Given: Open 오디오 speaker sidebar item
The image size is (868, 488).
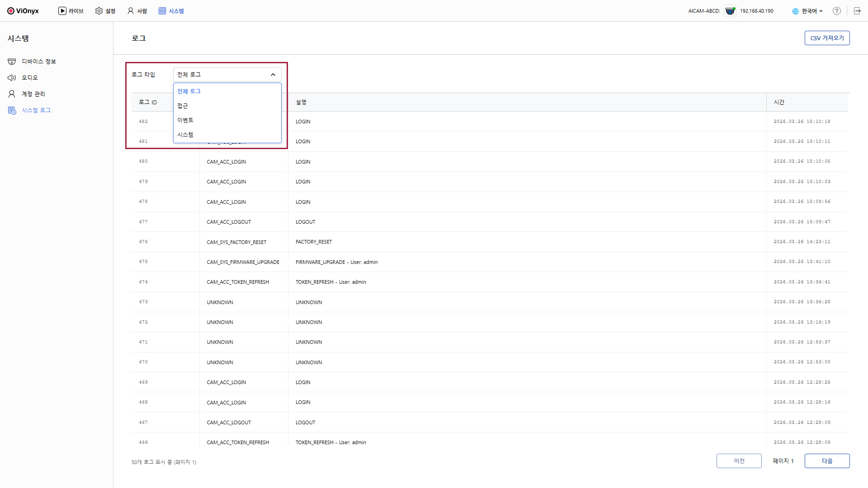Looking at the screenshot, I should [30, 78].
